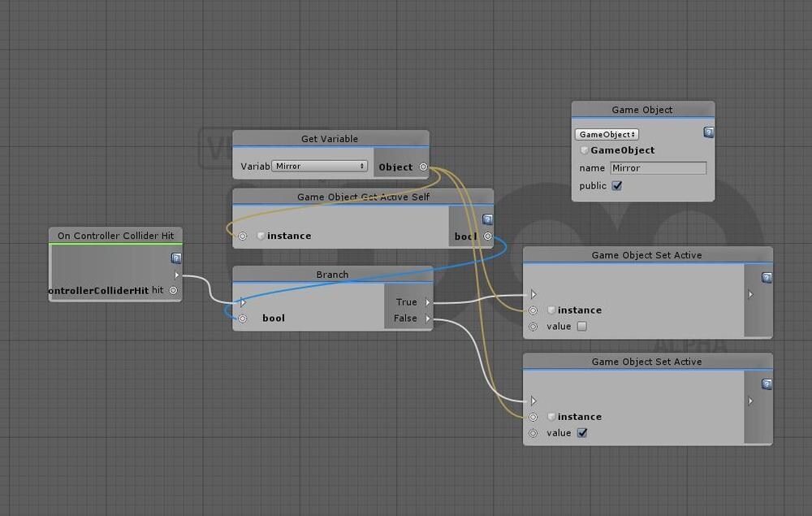Open help icon on Game Object node

(x=708, y=132)
